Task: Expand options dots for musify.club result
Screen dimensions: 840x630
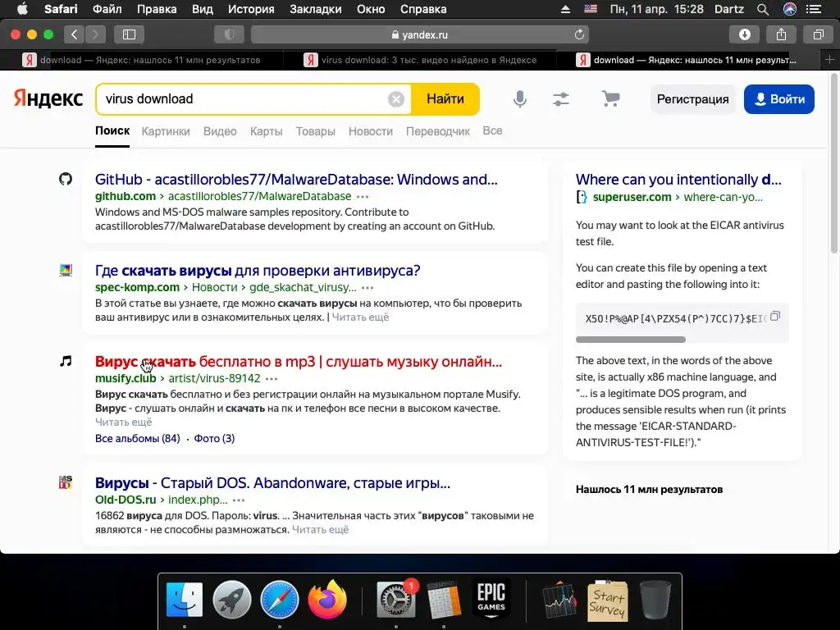Action: pos(272,379)
